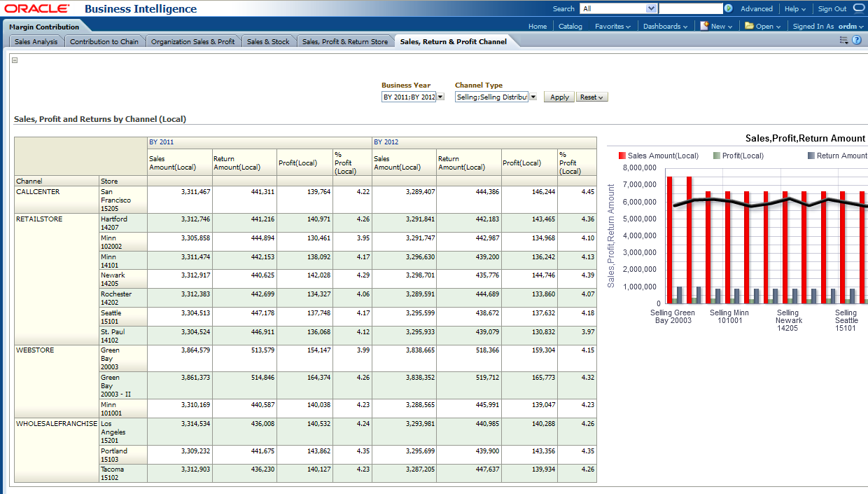
Task: Click the New document icon
Action: click(x=704, y=26)
